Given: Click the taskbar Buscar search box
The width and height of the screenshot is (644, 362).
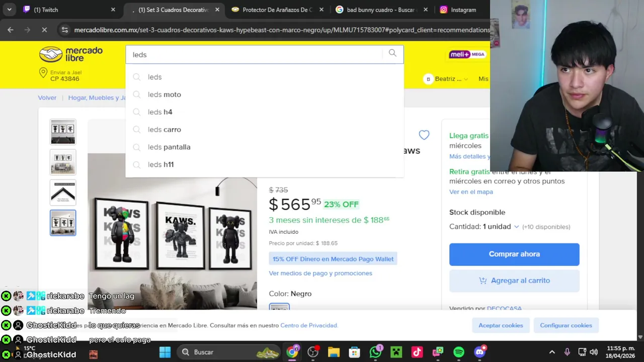Looking at the screenshot, I should click(x=229, y=352).
